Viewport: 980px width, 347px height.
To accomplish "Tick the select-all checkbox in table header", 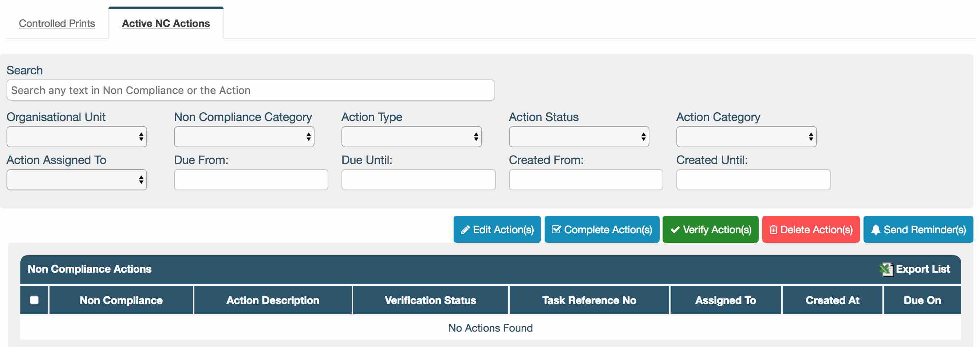I will point(34,300).
